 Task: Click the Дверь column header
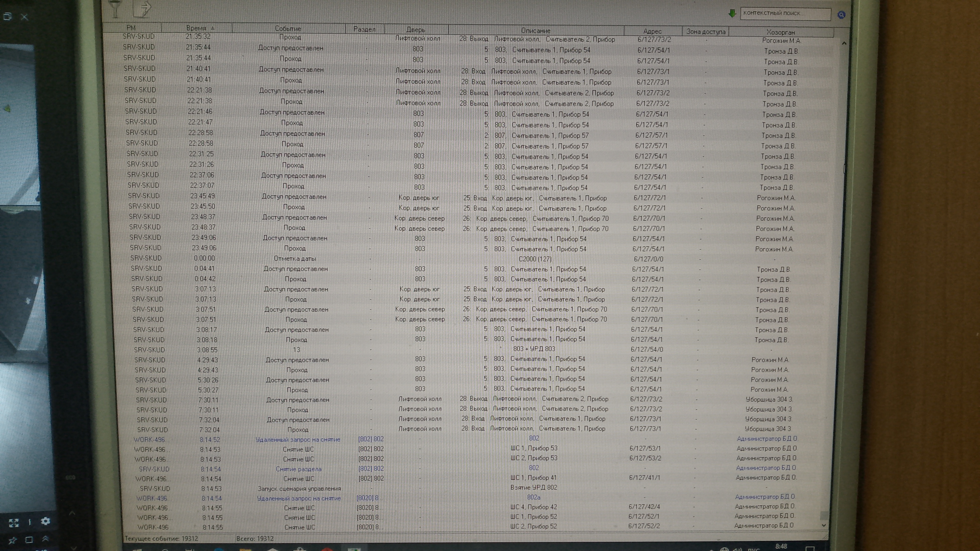[x=415, y=29]
